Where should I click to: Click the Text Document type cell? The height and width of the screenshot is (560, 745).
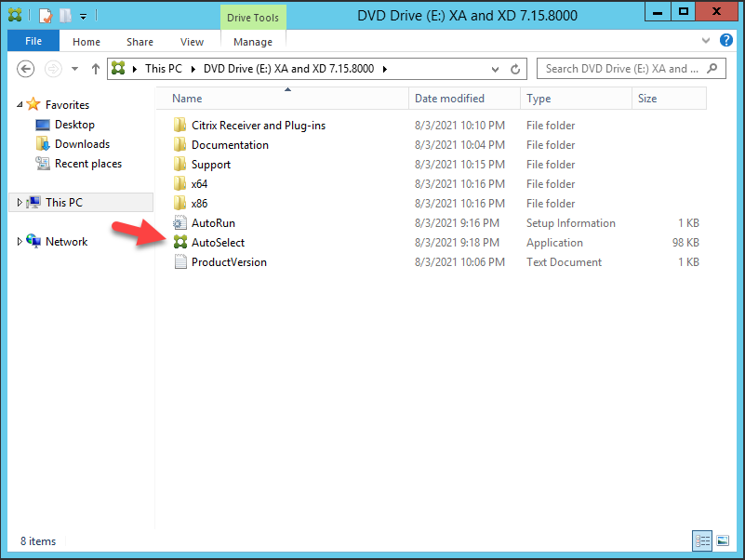click(x=564, y=262)
